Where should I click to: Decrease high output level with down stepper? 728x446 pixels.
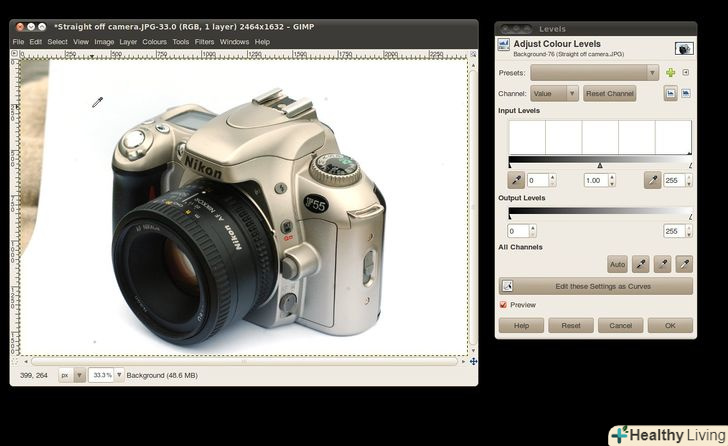tap(689, 234)
